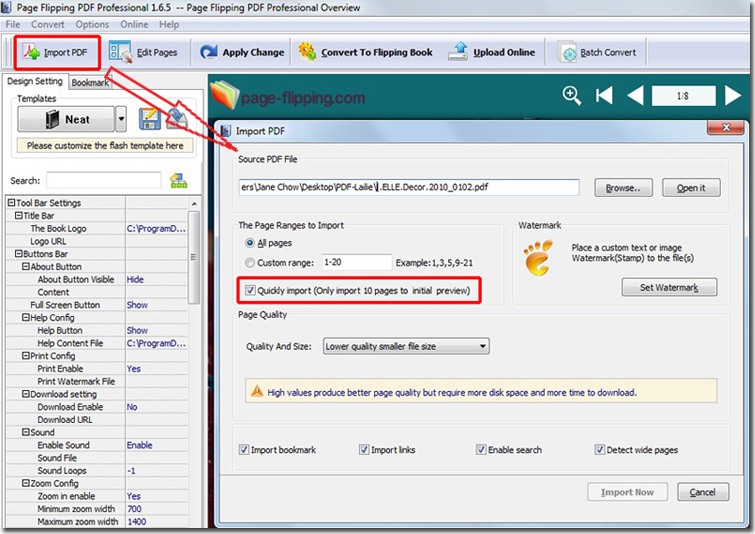Click The Book Logo path value
Image resolution: width=755 pixels, height=534 pixels.
click(x=156, y=228)
